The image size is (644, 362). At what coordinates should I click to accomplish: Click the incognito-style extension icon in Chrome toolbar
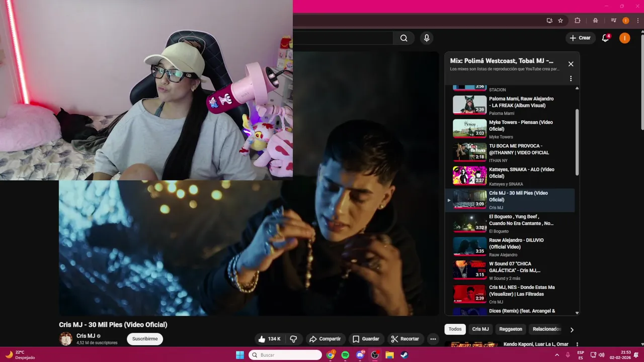click(595, 21)
